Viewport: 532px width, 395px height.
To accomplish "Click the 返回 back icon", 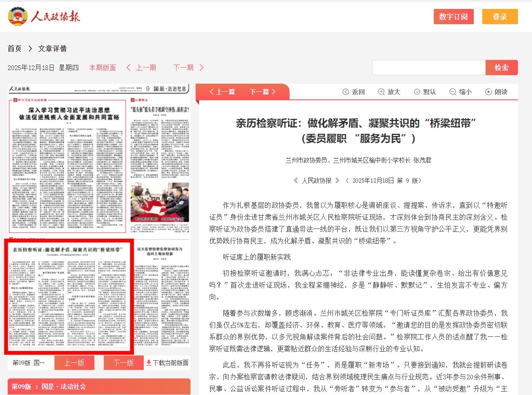I will tap(346, 92).
